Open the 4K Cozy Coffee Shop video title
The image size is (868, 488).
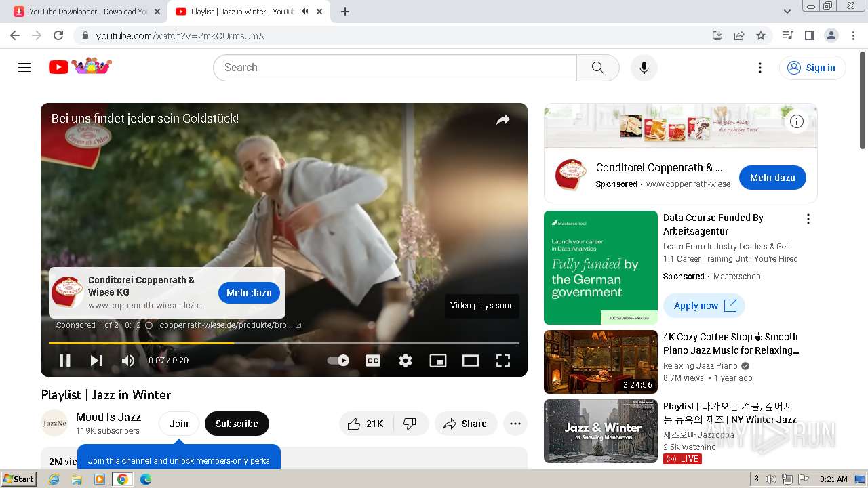pyautogui.click(x=731, y=344)
